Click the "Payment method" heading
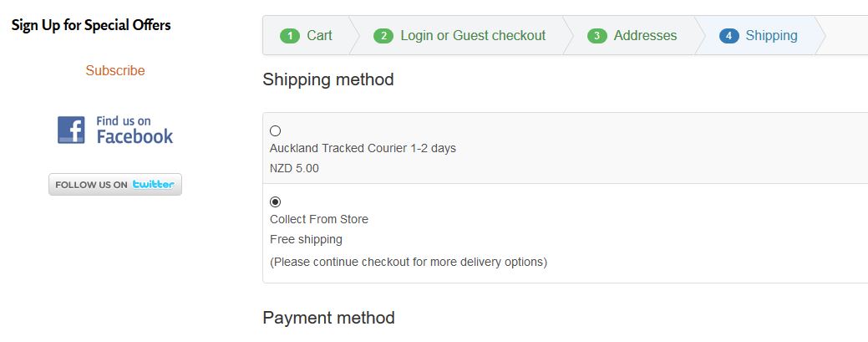868x342 pixels. click(x=328, y=318)
